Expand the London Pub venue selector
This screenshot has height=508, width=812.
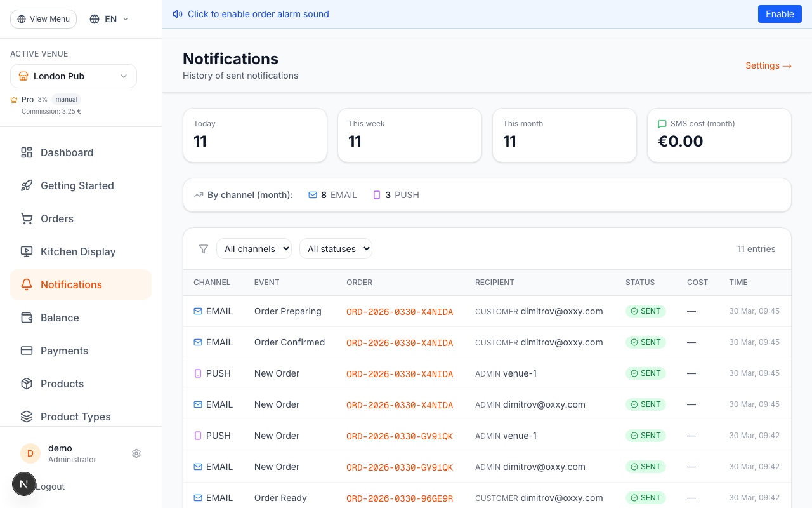(x=73, y=76)
